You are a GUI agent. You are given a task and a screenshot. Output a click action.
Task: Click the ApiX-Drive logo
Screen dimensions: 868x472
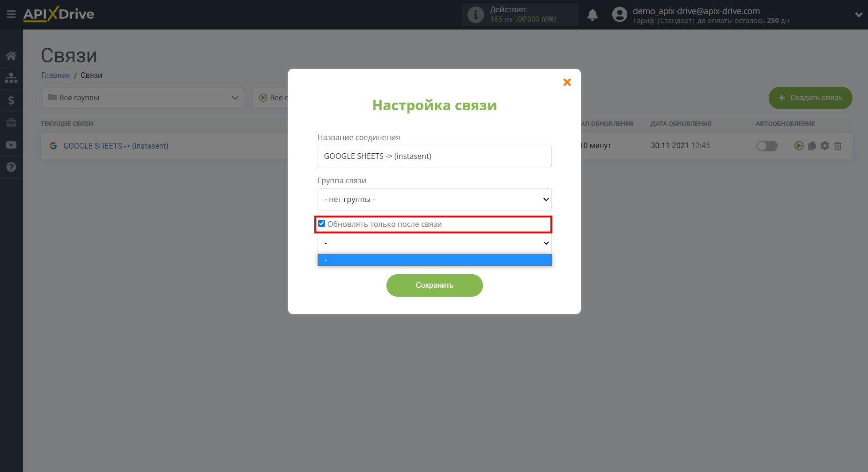(59, 14)
